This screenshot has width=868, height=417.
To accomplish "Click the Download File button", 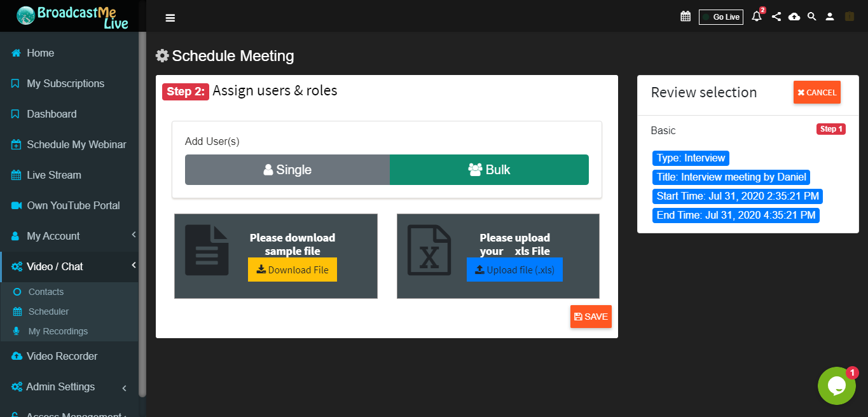I will click(293, 270).
